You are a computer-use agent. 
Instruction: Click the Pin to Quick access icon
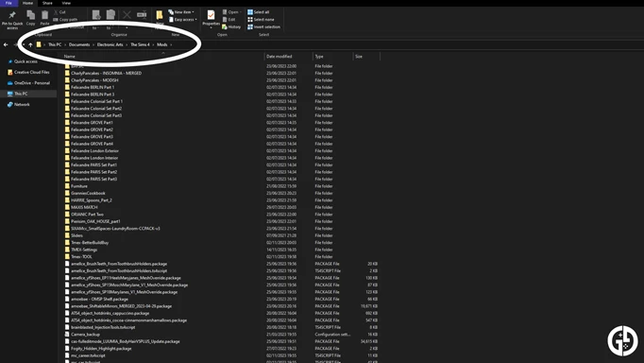tap(12, 16)
